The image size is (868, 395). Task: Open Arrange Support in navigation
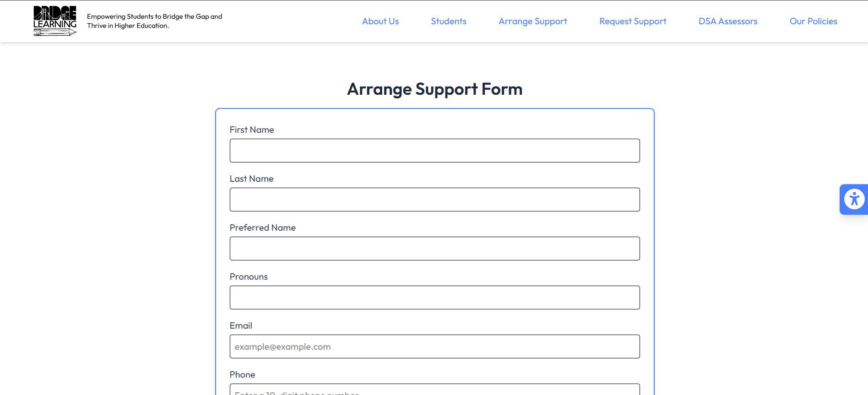pos(532,22)
